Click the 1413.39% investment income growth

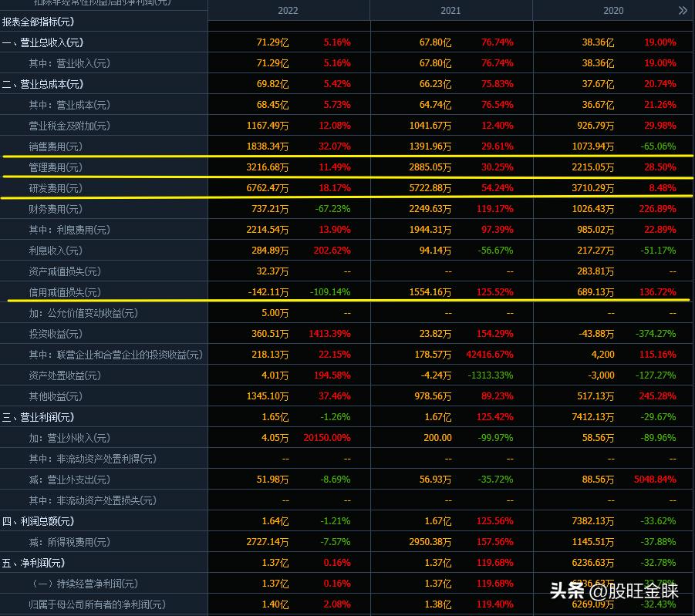[329, 334]
